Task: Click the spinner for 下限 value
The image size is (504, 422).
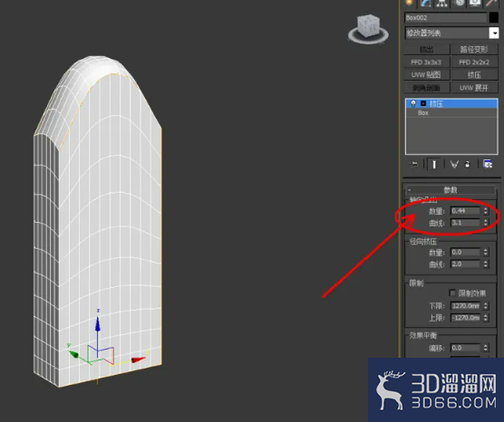Action: click(485, 306)
